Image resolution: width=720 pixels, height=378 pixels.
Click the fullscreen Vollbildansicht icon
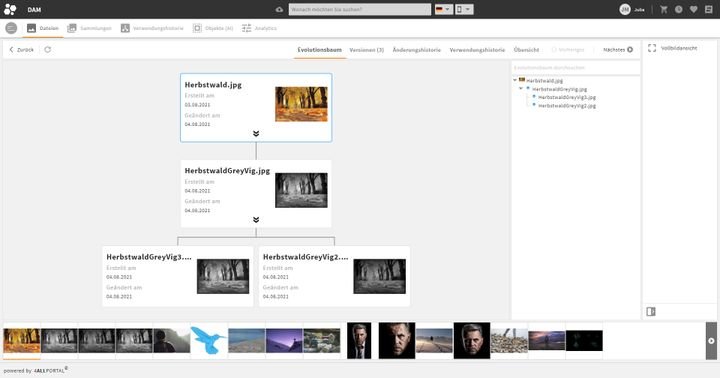click(652, 48)
